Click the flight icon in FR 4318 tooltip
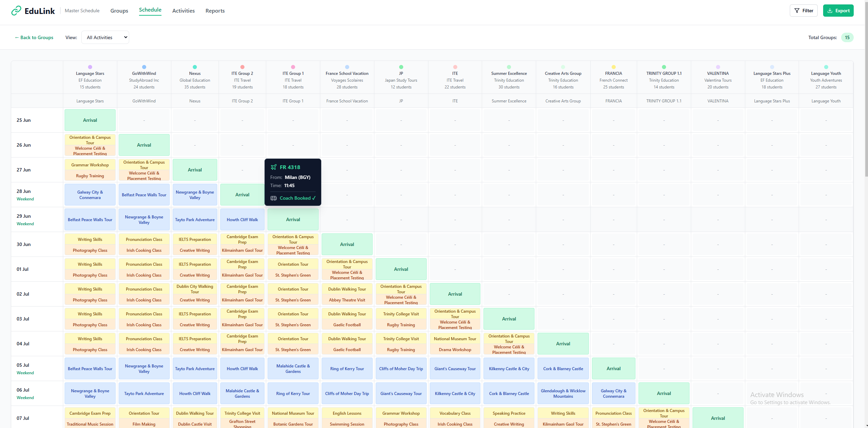This screenshot has width=868, height=428. click(x=274, y=167)
